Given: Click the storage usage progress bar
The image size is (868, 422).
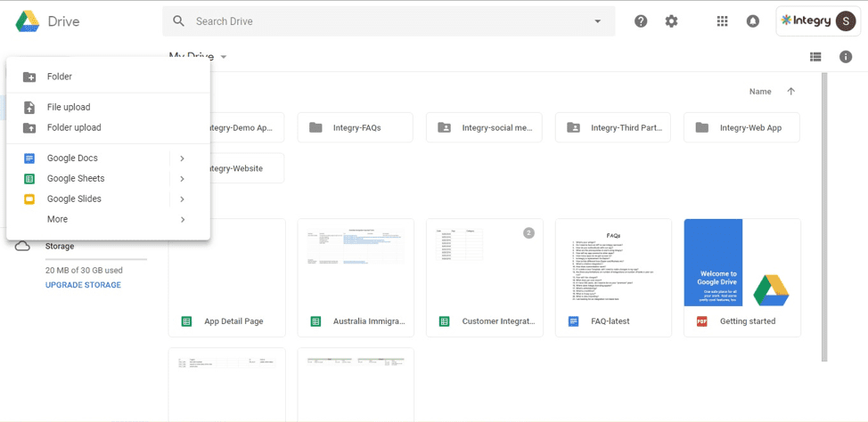Looking at the screenshot, I should click(96, 259).
